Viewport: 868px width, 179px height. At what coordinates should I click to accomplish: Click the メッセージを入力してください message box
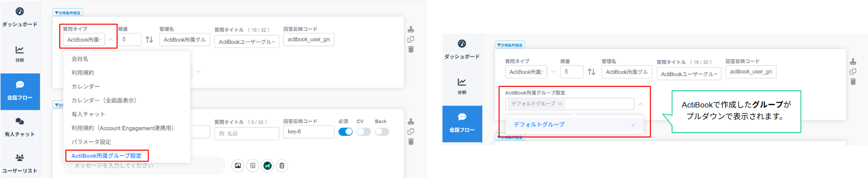click(144, 166)
